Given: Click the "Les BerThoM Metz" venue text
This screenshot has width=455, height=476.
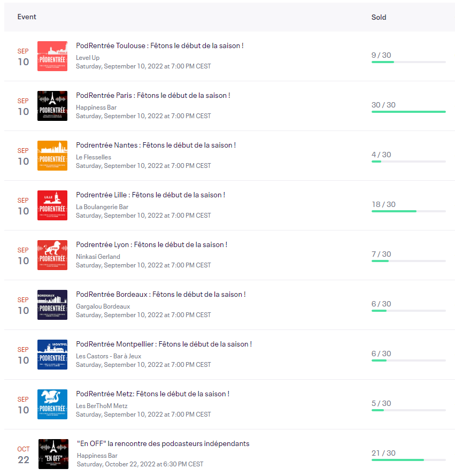Looking at the screenshot, I should (102, 406).
